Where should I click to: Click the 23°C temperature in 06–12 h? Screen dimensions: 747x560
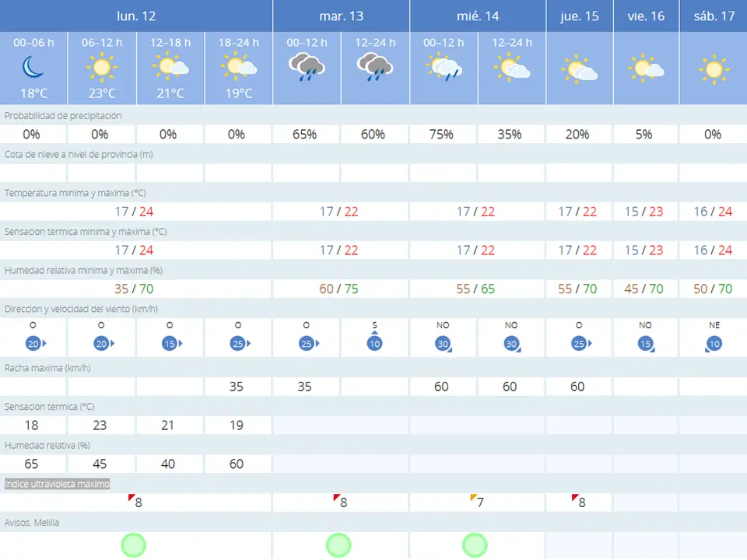click(x=102, y=93)
